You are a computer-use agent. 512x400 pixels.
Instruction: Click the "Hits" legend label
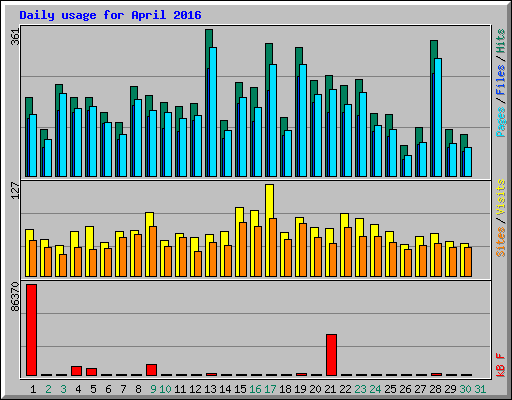point(500,41)
